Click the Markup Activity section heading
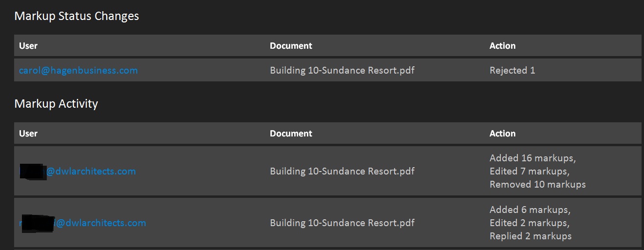This screenshot has height=250, width=644. click(56, 104)
